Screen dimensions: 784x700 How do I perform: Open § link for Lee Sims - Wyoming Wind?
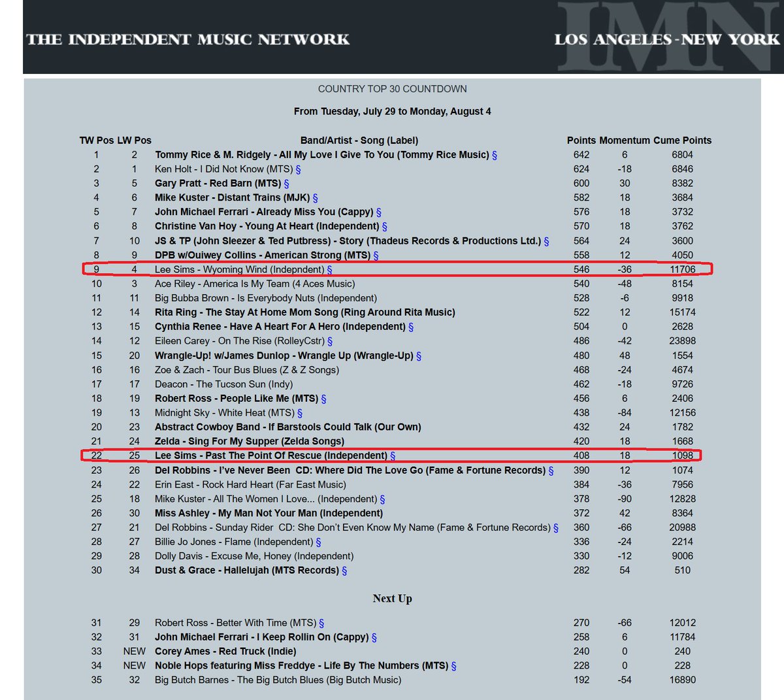coord(329,269)
